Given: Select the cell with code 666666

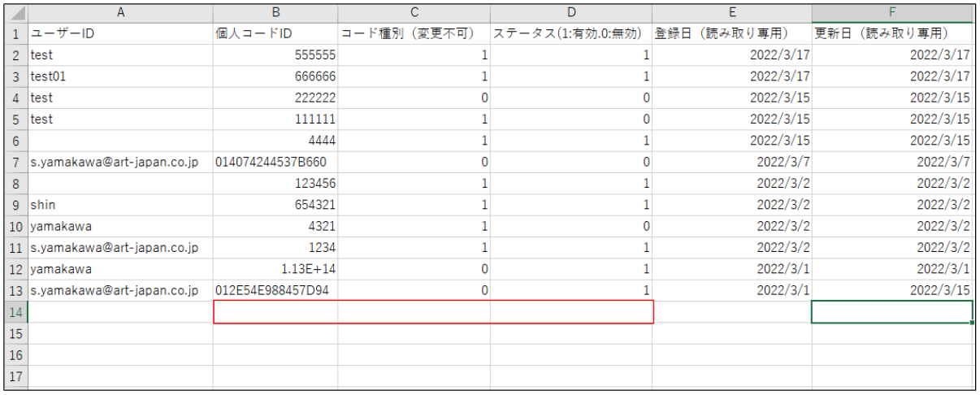Looking at the screenshot, I should coord(275,76).
